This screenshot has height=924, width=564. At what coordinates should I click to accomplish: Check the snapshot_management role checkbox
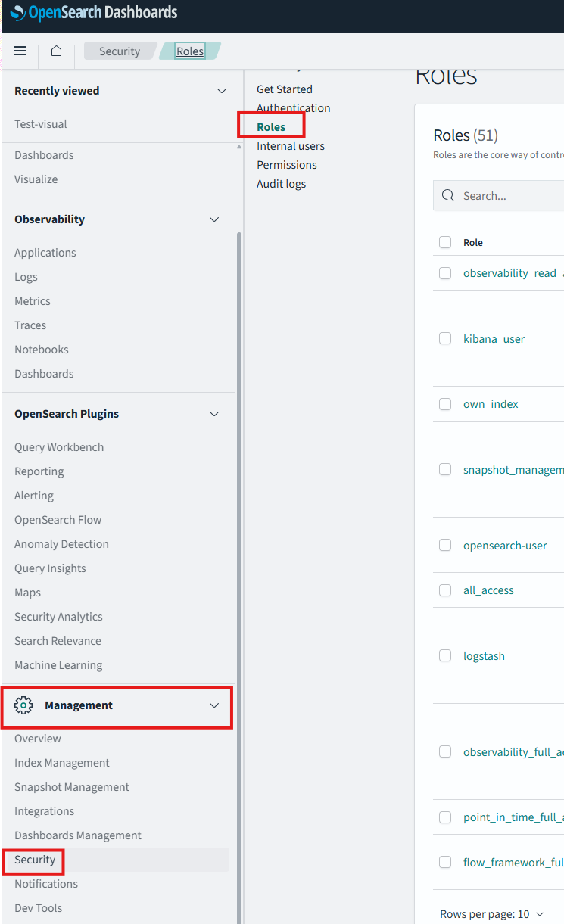[x=445, y=469]
